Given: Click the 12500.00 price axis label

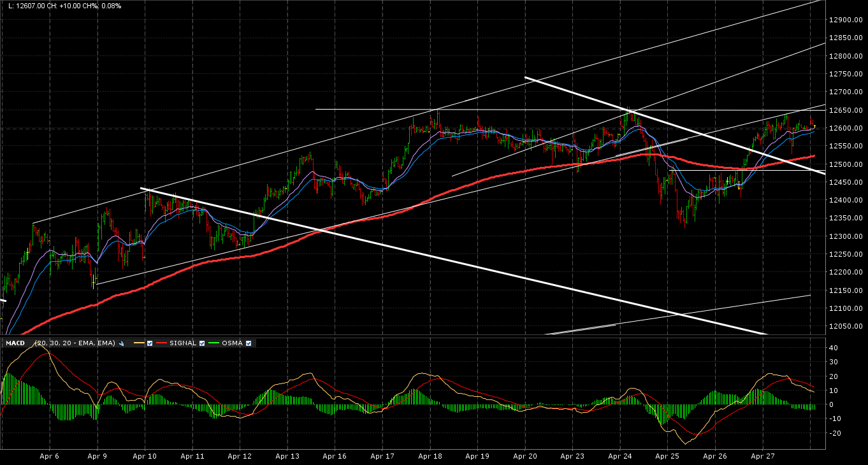Looking at the screenshot, I should click(x=845, y=164).
